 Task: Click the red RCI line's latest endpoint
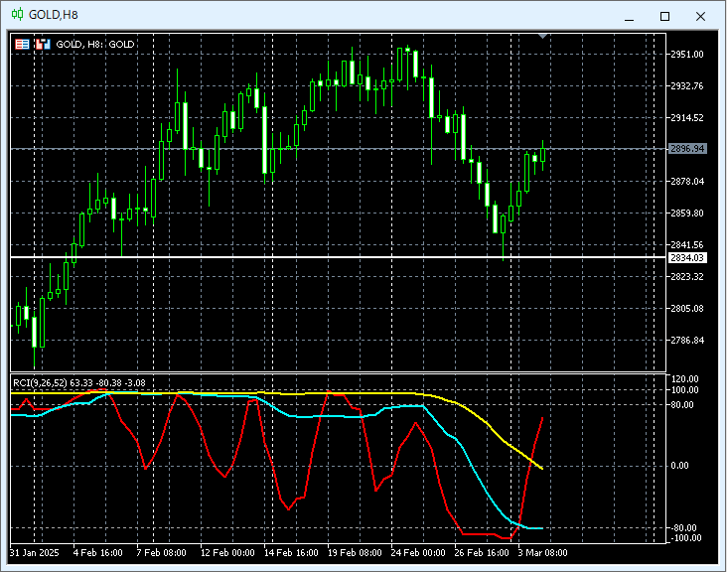click(542, 418)
